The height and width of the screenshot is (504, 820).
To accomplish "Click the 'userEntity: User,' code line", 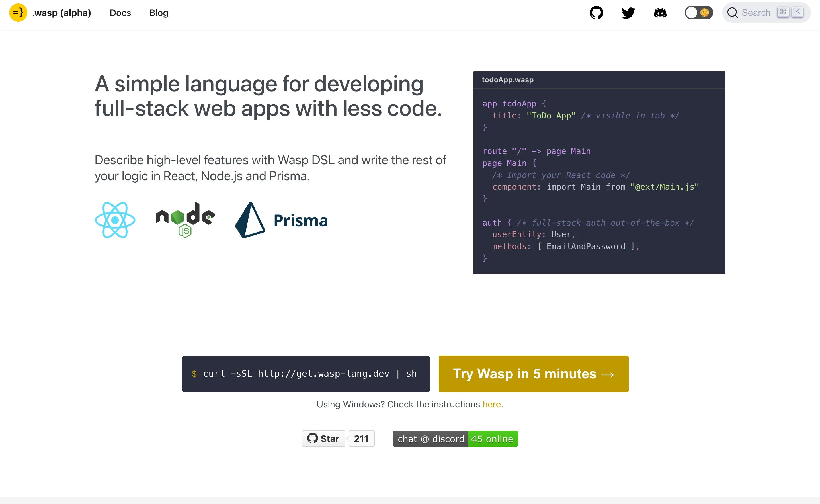I will [534, 234].
